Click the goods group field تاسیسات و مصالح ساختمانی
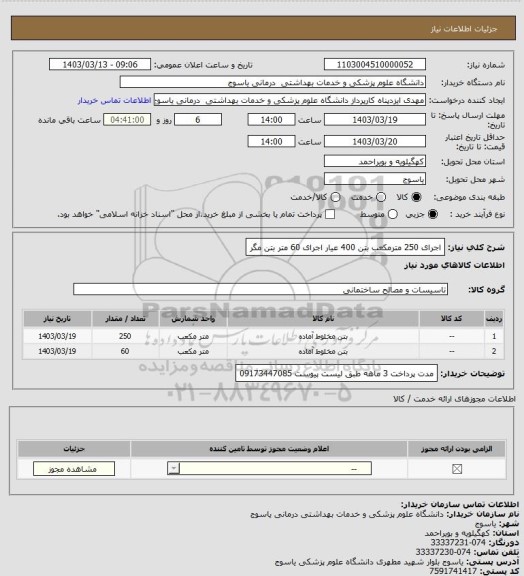Viewport: 524px width, 576px height. tap(261, 289)
